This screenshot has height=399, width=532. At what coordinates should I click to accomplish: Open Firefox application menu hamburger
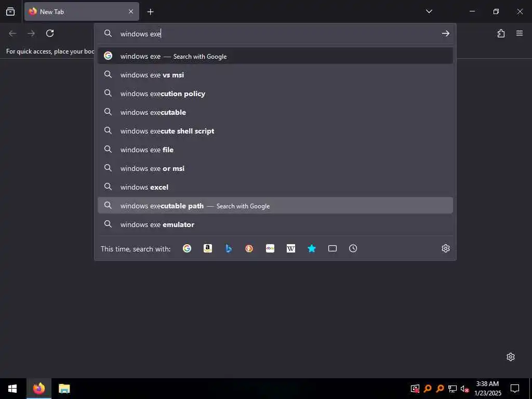coord(519,33)
